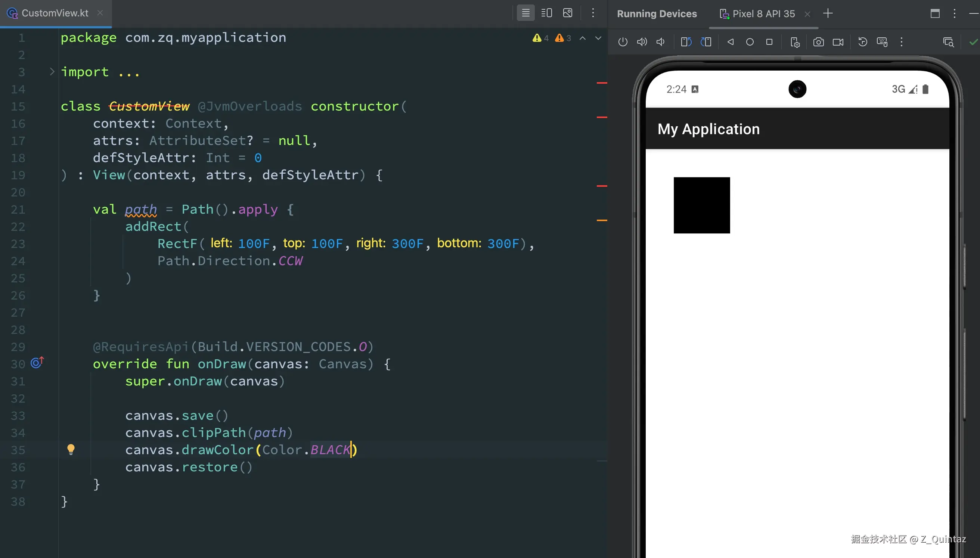Select the CustomView.kt editor tab
Image resolution: width=980 pixels, height=558 pixels.
pyautogui.click(x=55, y=13)
